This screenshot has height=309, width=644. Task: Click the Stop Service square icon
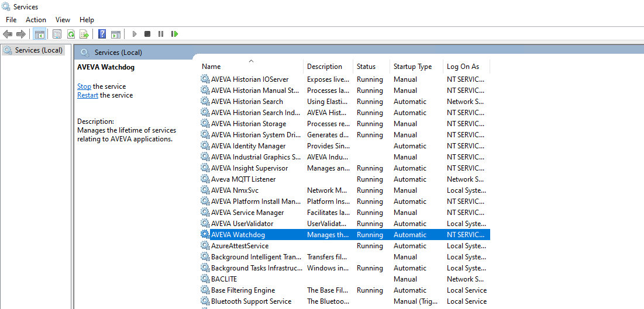(x=147, y=34)
